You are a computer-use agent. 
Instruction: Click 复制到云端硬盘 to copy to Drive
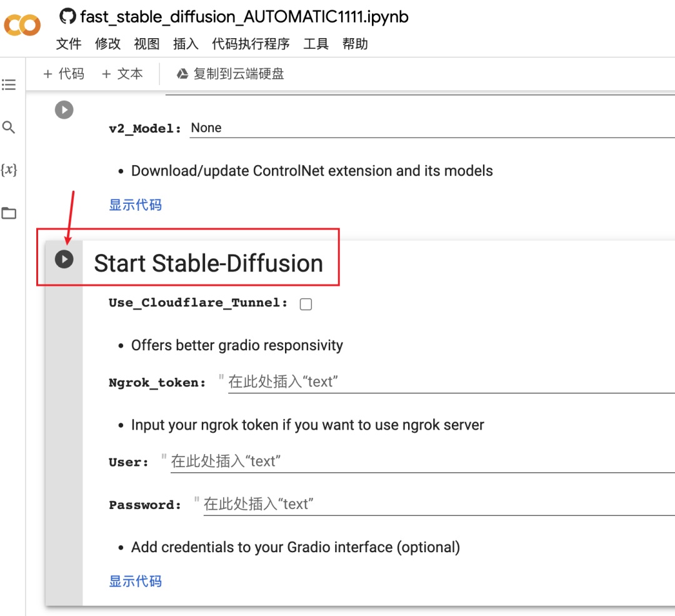click(x=231, y=73)
